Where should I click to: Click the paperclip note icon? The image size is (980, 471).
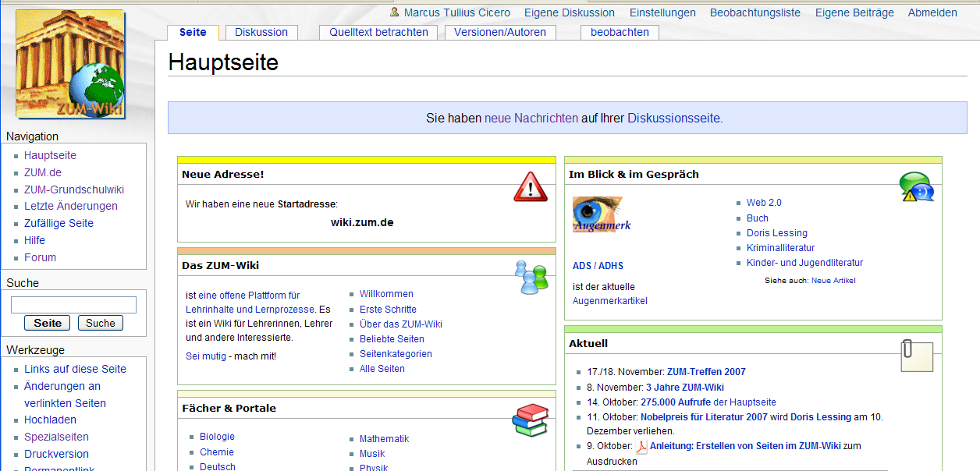[x=916, y=355]
